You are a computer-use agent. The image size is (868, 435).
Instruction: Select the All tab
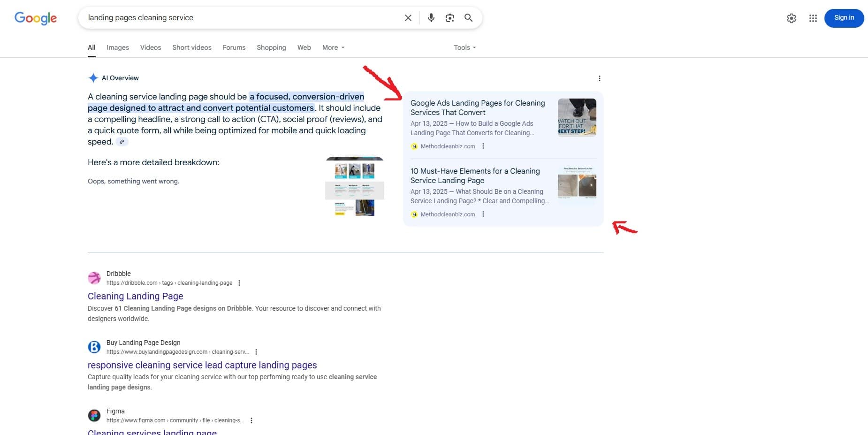pos(91,47)
